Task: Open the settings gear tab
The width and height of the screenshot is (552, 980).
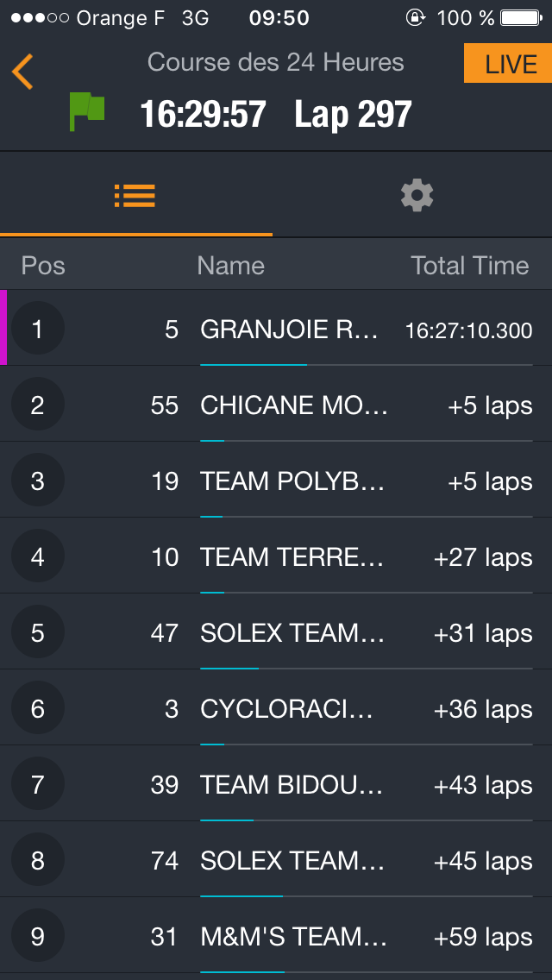Action: coord(417,196)
